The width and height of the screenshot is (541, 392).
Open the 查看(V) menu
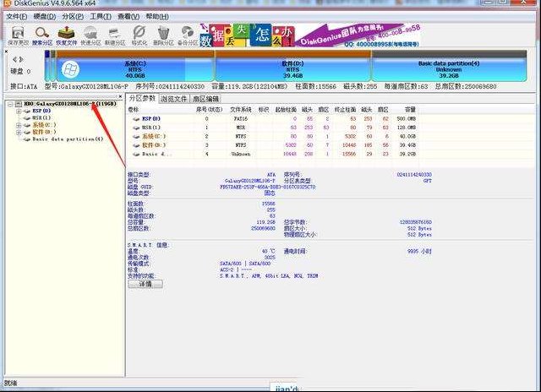pos(128,17)
